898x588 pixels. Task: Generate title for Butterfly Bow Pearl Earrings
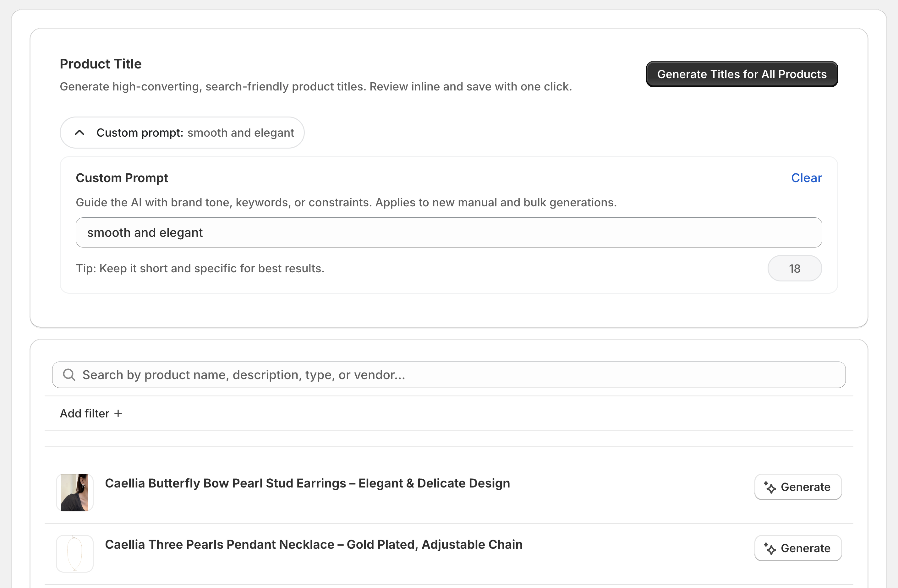[x=798, y=487]
